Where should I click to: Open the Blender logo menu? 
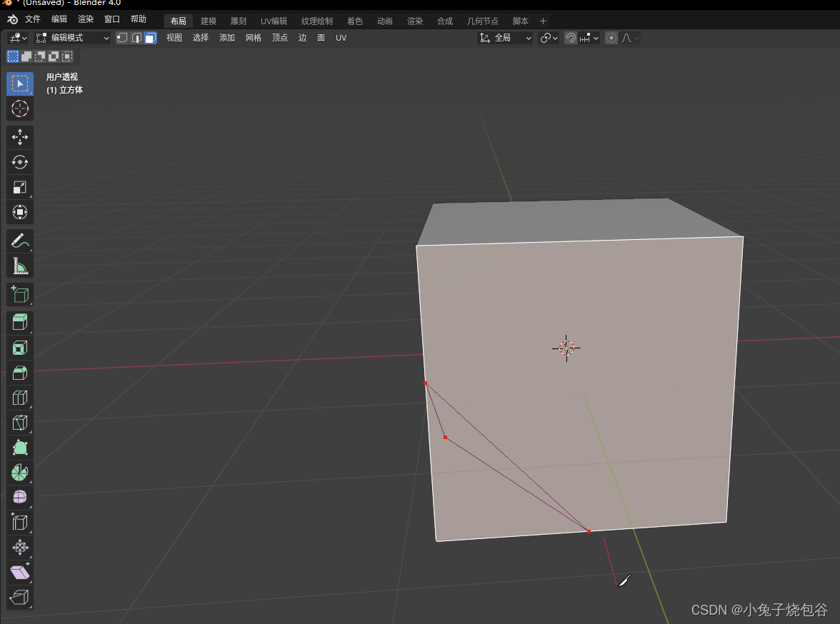12,20
